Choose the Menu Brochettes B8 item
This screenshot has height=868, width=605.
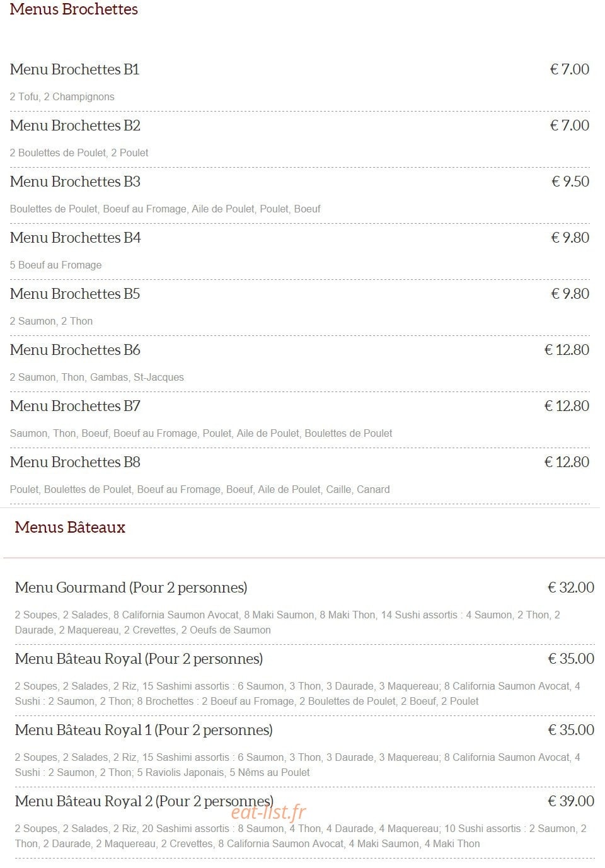click(x=75, y=462)
